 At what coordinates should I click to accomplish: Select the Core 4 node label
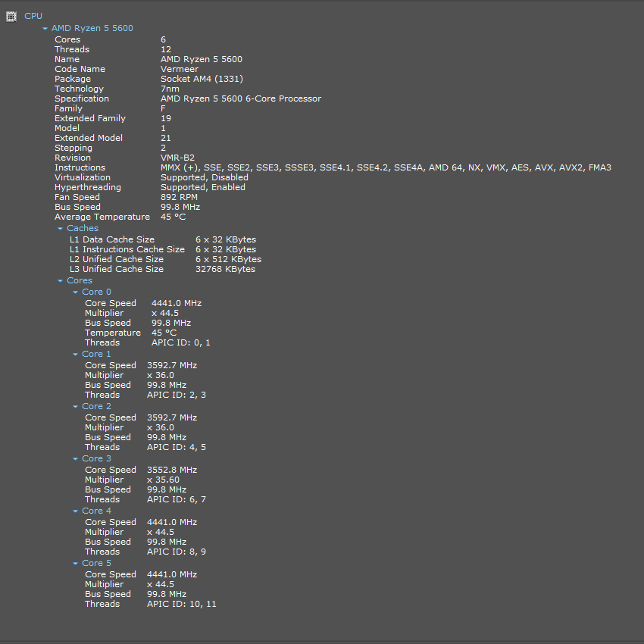96,511
